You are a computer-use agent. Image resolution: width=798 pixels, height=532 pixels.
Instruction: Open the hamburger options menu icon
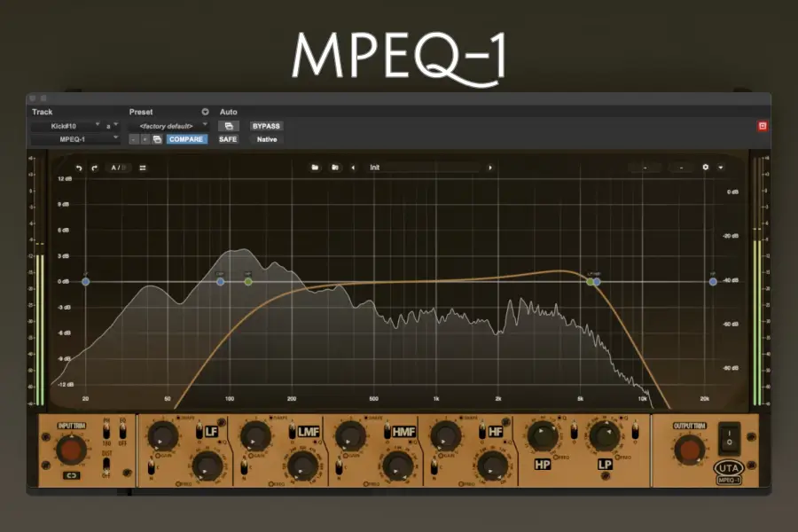coord(143,168)
